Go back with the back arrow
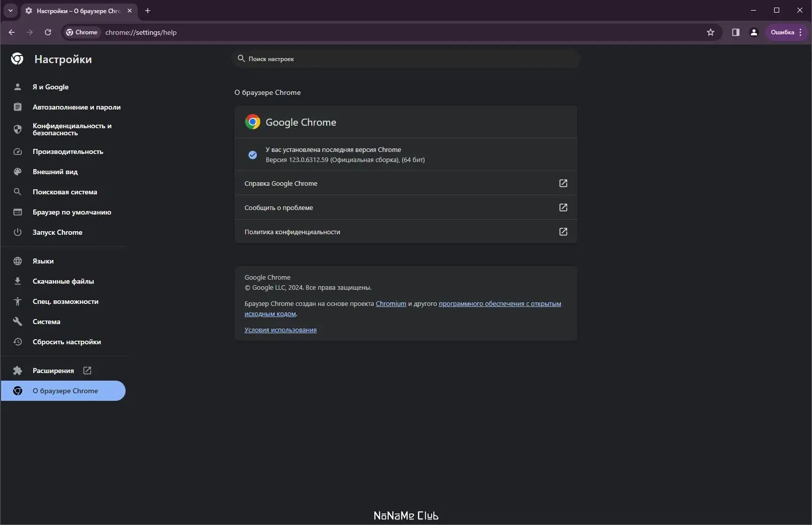Viewport: 812px width, 525px height. [12, 32]
